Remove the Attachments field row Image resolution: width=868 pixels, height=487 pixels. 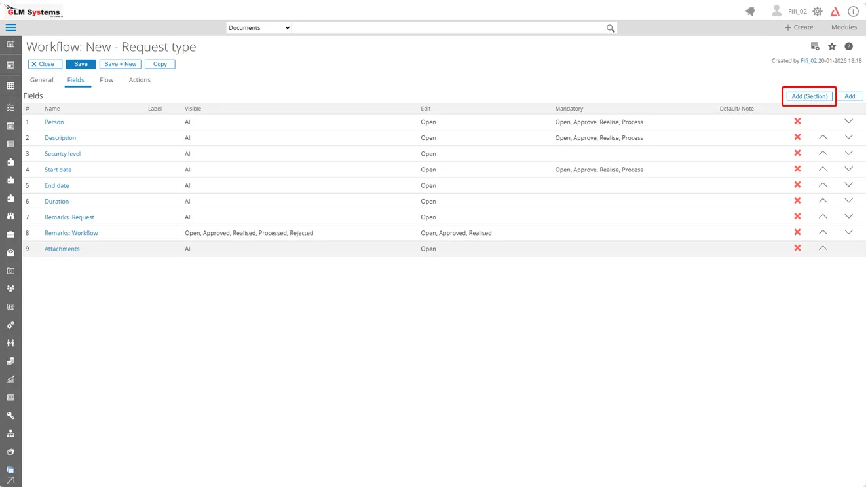[x=797, y=248]
